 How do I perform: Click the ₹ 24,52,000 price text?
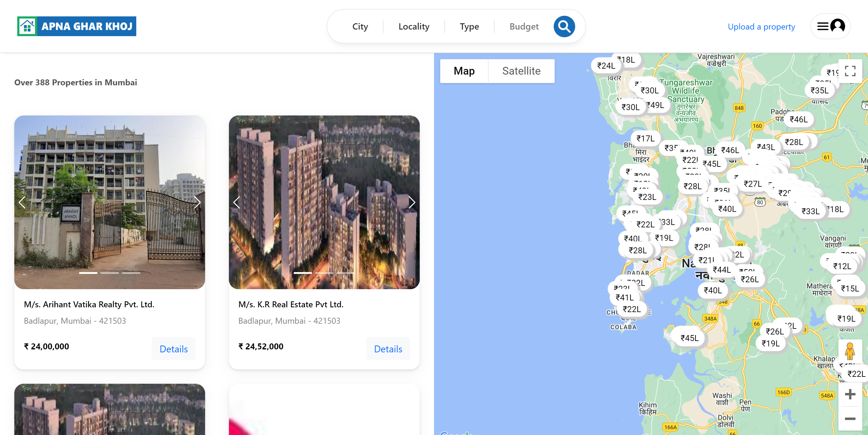pos(261,346)
